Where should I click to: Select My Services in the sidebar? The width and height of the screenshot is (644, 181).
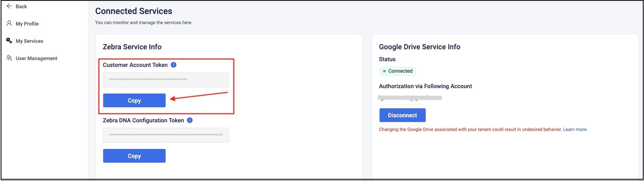point(29,41)
